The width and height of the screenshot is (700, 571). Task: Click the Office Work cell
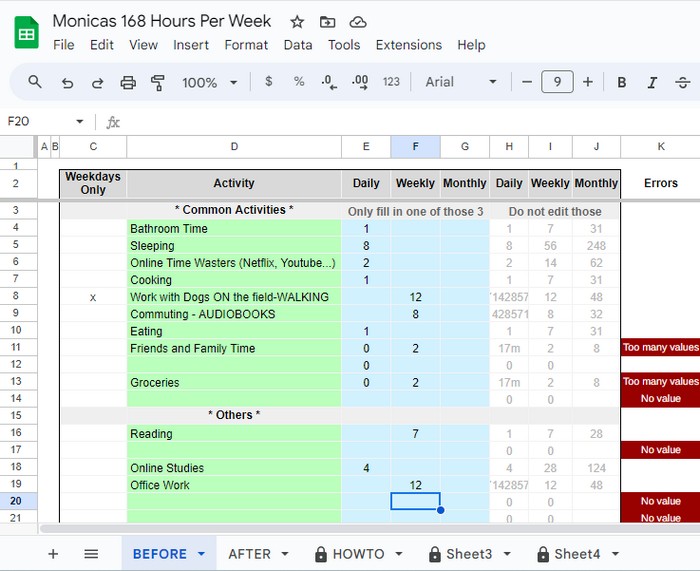point(234,485)
